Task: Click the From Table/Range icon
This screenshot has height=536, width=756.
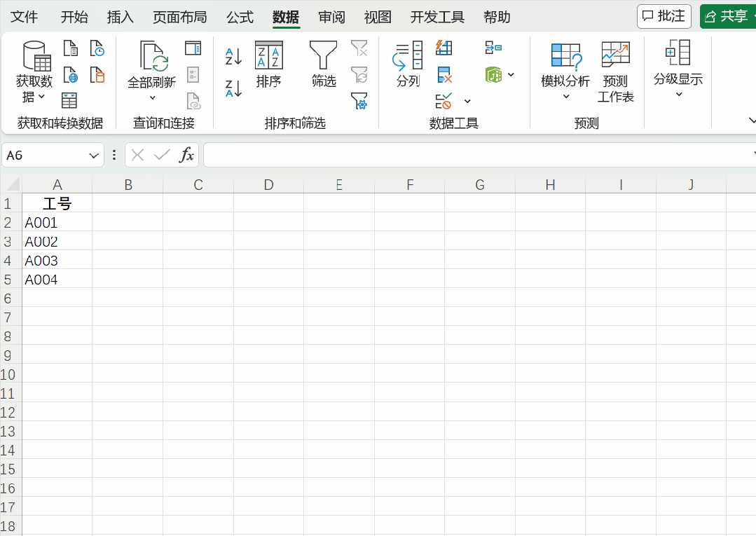Action: [69, 100]
